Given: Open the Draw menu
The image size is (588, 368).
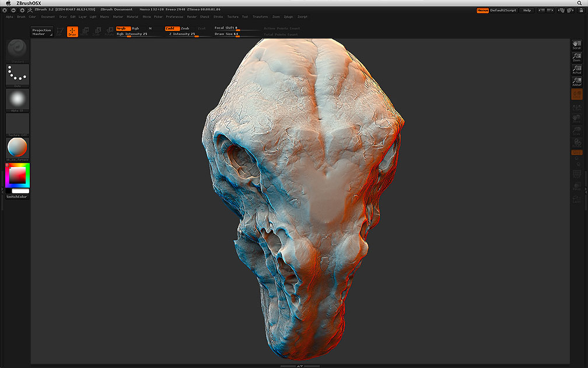Looking at the screenshot, I should coord(63,17).
